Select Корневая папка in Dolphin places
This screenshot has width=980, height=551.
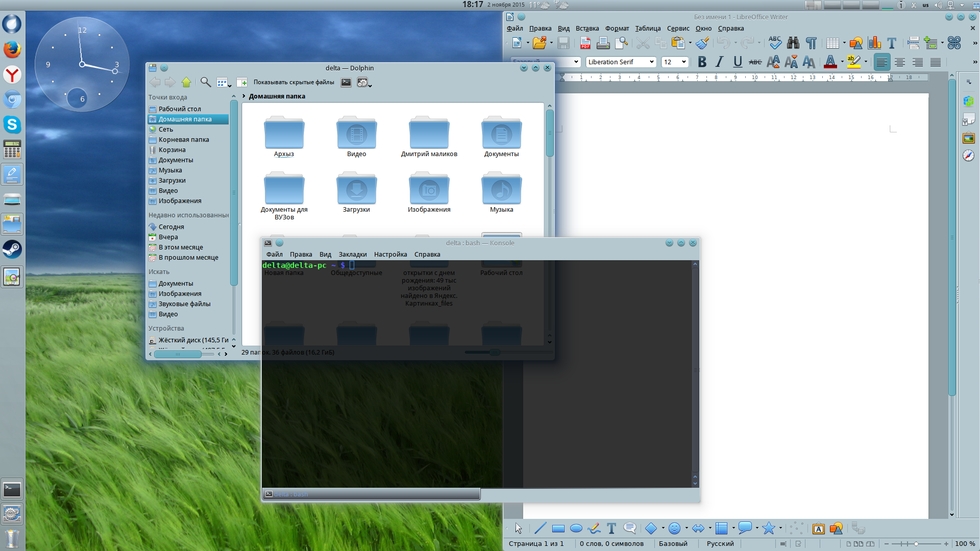pos(183,140)
